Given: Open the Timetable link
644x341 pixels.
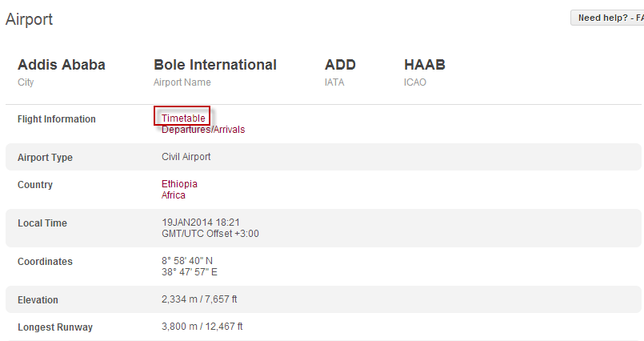Looking at the screenshot, I should coord(183,118).
